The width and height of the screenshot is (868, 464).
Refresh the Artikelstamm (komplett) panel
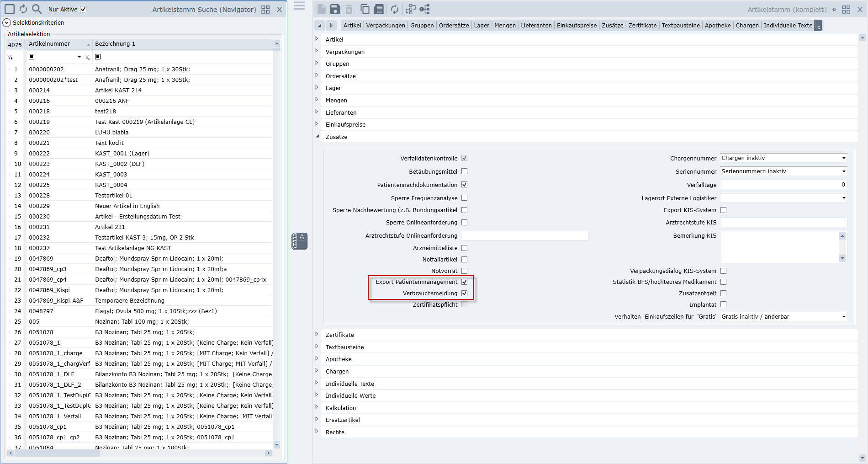point(395,9)
